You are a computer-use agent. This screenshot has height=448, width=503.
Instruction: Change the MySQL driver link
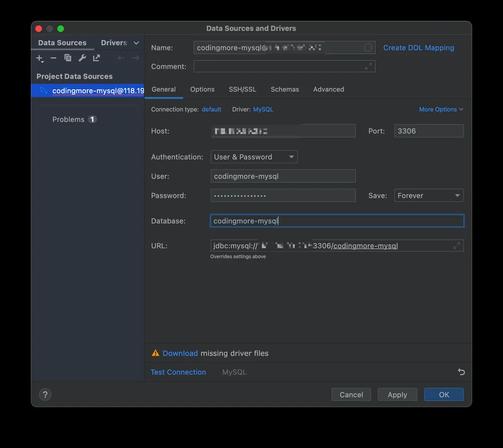tap(263, 109)
